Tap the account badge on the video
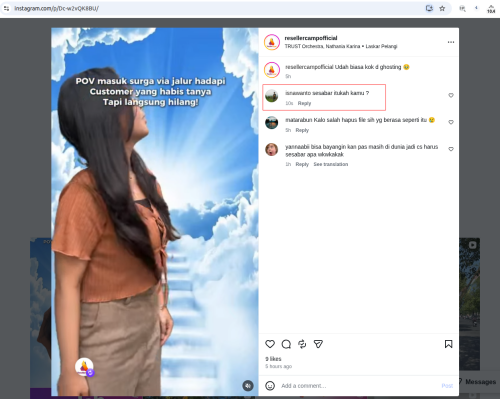This screenshot has height=399, width=500. click(84, 367)
